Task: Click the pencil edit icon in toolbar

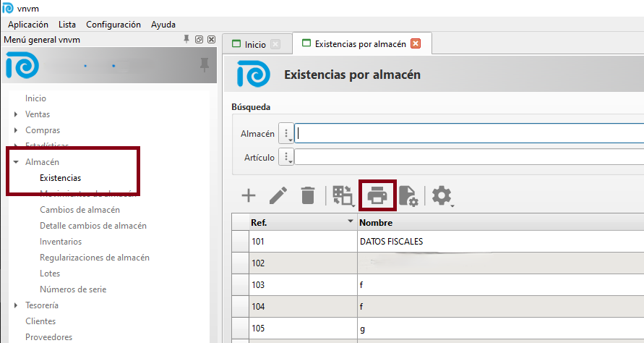Action: click(x=278, y=195)
